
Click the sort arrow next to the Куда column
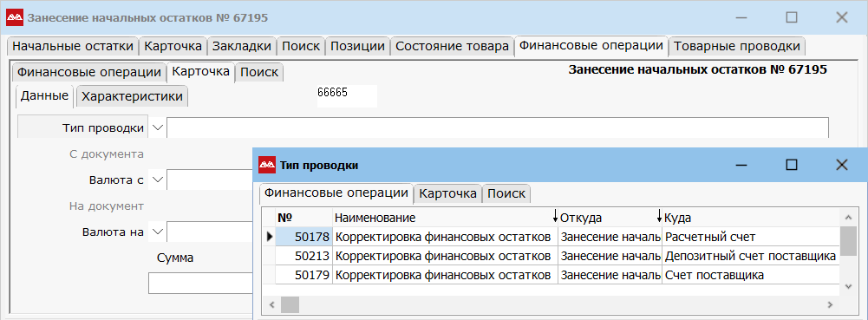click(x=659, y=217)
